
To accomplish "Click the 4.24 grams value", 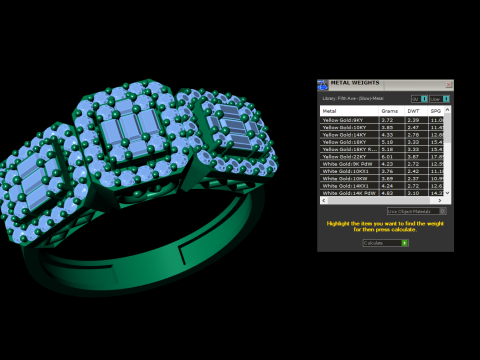I will [387, 186].
